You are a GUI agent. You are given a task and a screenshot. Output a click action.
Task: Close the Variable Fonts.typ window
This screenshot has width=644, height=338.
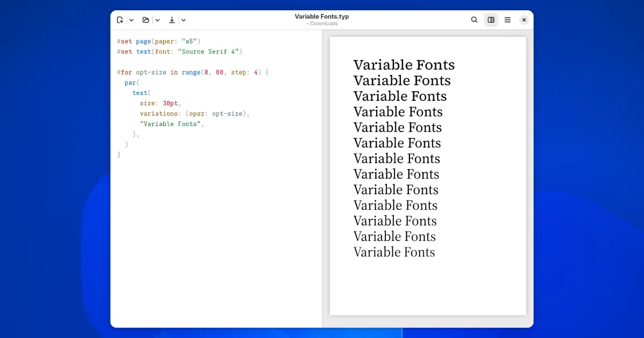[524, 20]
